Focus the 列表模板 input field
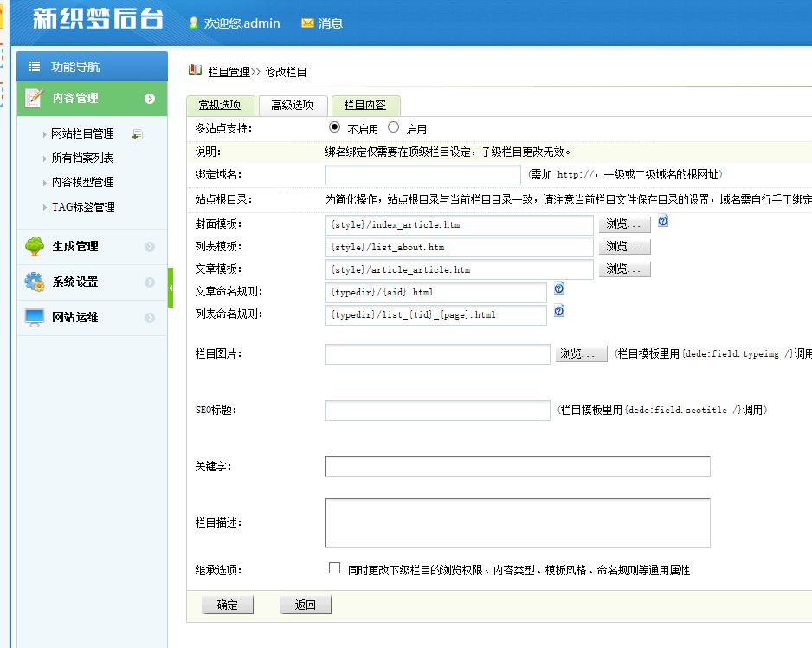812x648 pixels. point(460,247)
